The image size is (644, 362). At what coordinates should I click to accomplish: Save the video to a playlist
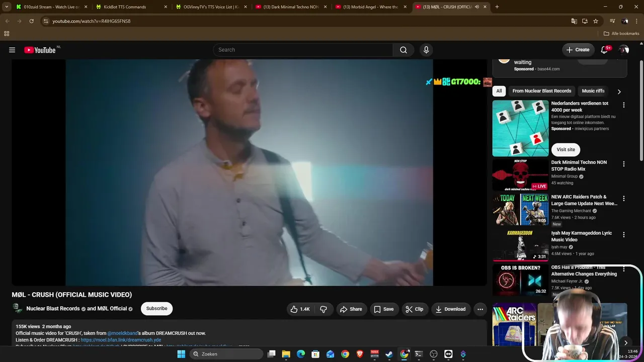tap(384, 309)
